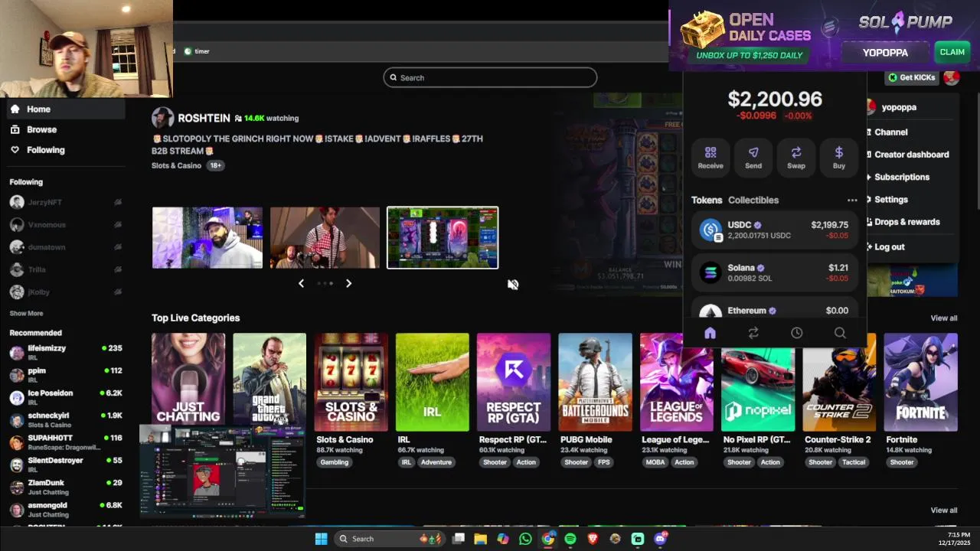
Task: Click the Adventure tag under IRL
Action: [x=436, y=462]
